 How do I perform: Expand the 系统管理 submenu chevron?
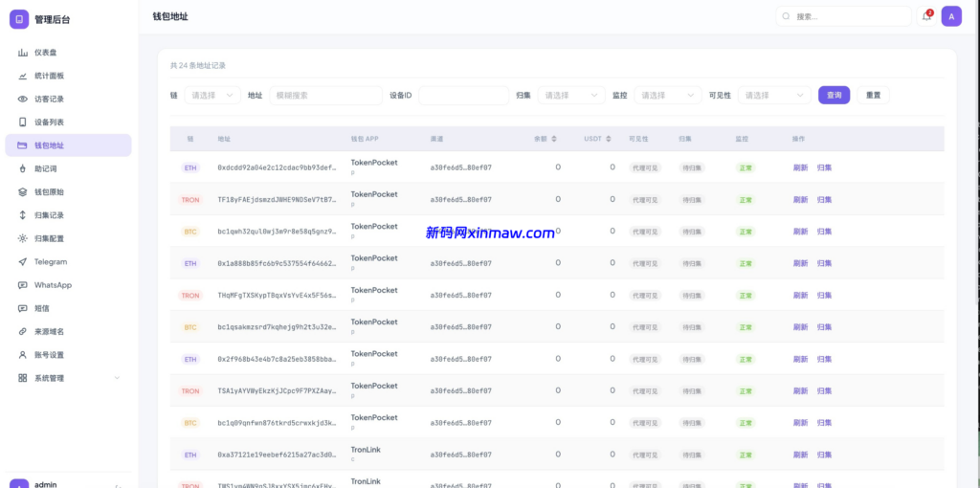click(117, 378)
